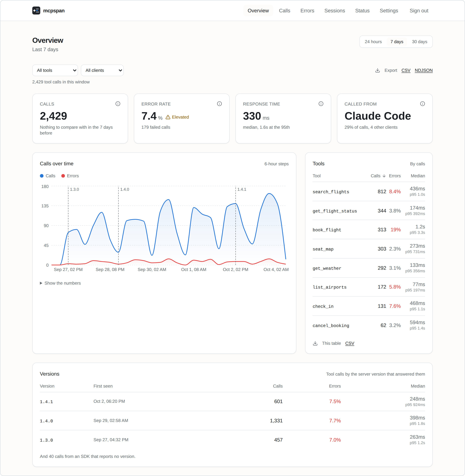Viewport: 465px width, 476px height.
Task: Open info icon on Response Time card
Action: (x=321, y=104)
